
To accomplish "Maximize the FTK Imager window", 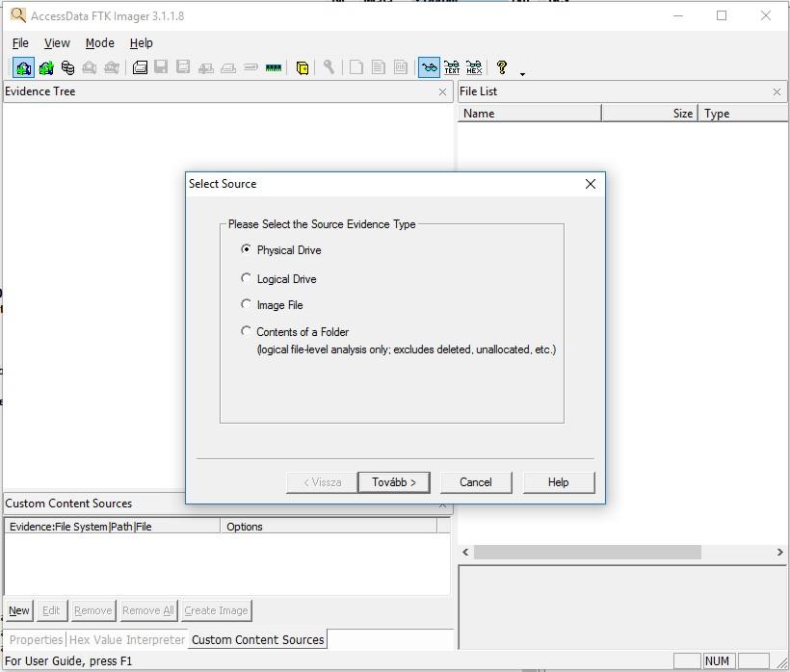I will (722, 15).
